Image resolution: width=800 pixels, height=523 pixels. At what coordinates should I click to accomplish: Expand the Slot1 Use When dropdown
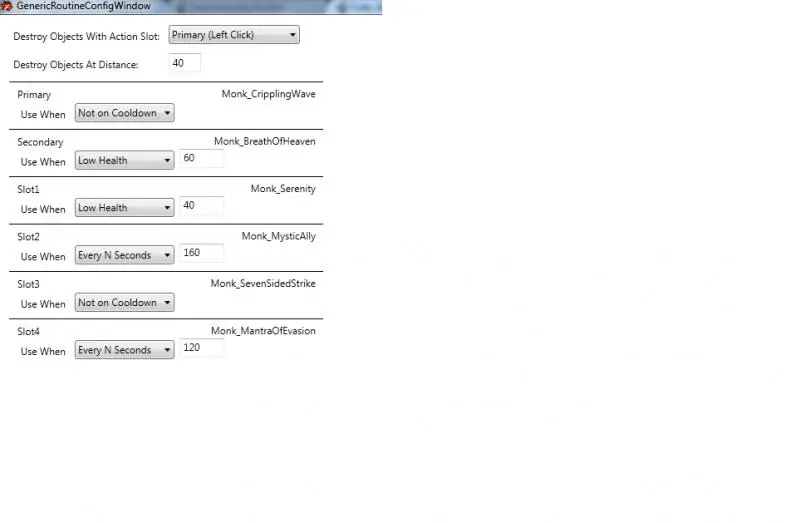pos(124,208)
